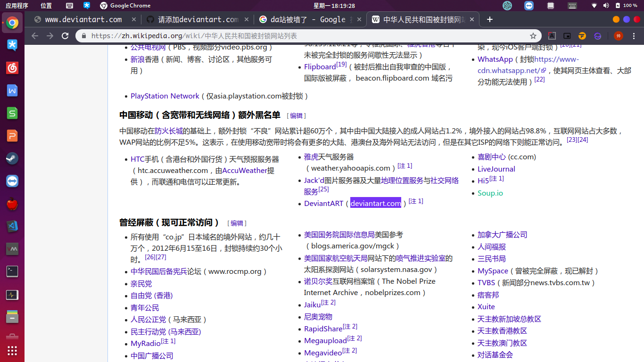
Task: Click 编辑 next to 曾经屏蔽 heading
Action: pyautogui.click(x=236, y=223)
